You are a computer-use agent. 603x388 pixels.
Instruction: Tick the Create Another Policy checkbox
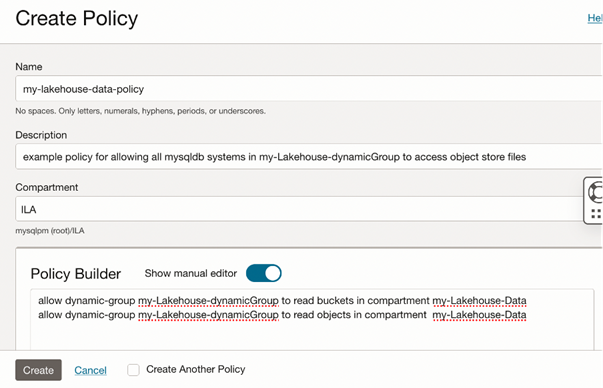(133, 370)
